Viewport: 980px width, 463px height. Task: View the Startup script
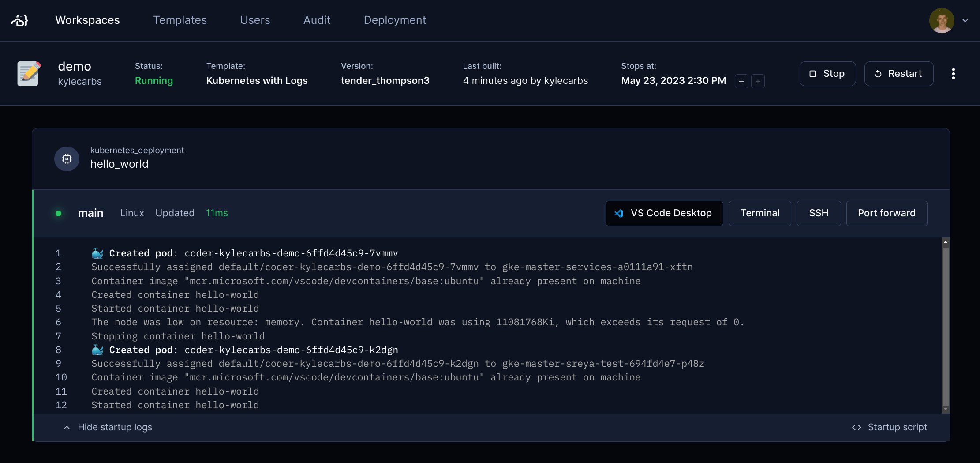tap(897, 427)
